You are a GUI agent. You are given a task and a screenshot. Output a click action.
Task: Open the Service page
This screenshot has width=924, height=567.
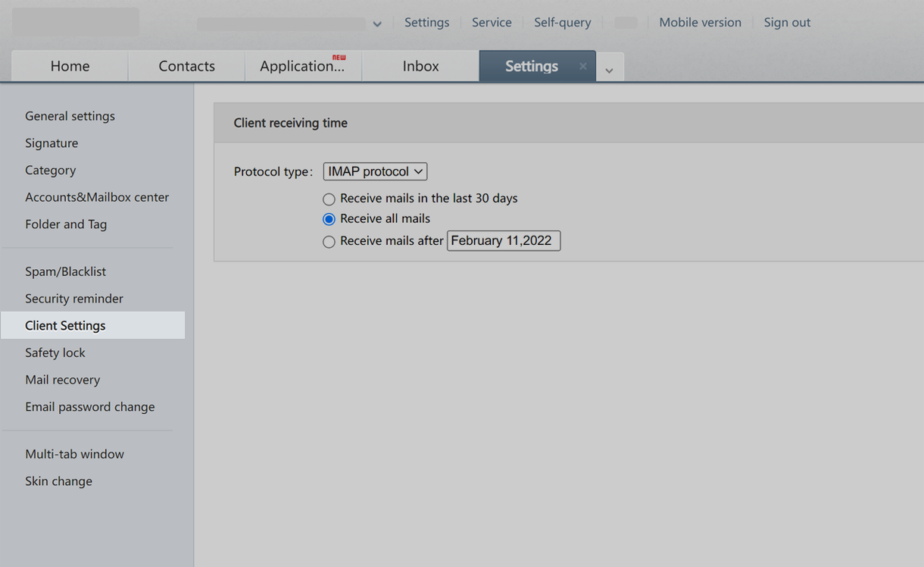click(x=492, y=22)
